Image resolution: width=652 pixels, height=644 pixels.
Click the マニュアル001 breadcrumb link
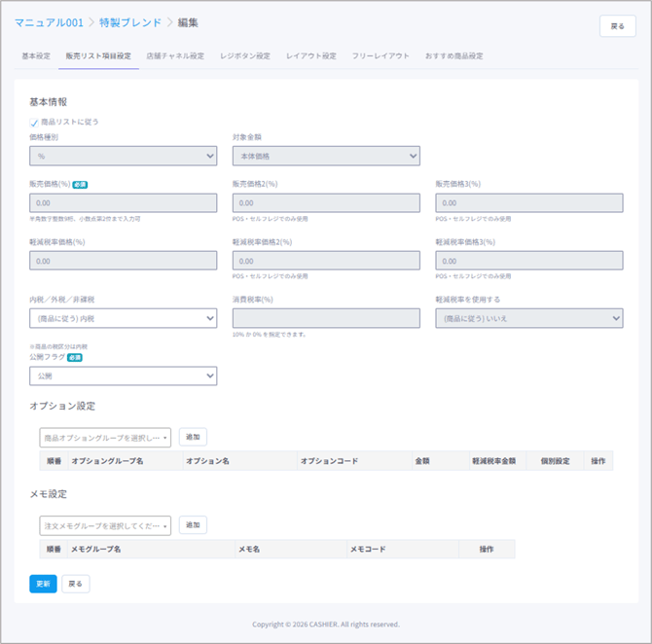coord(49,21)
